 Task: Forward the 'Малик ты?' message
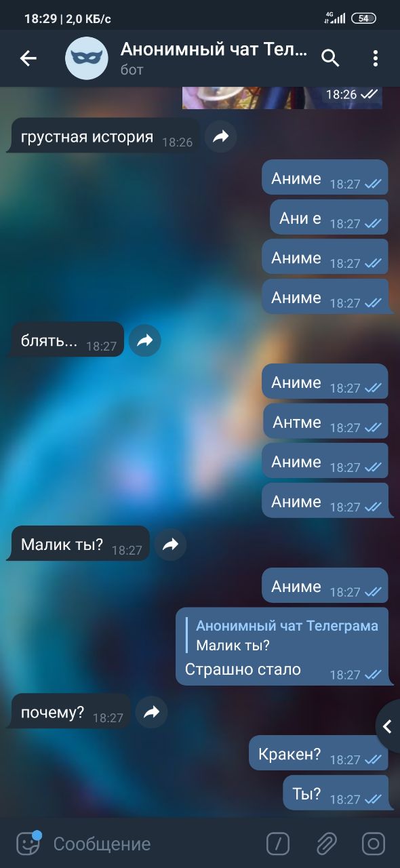click(x=170, y=545)
